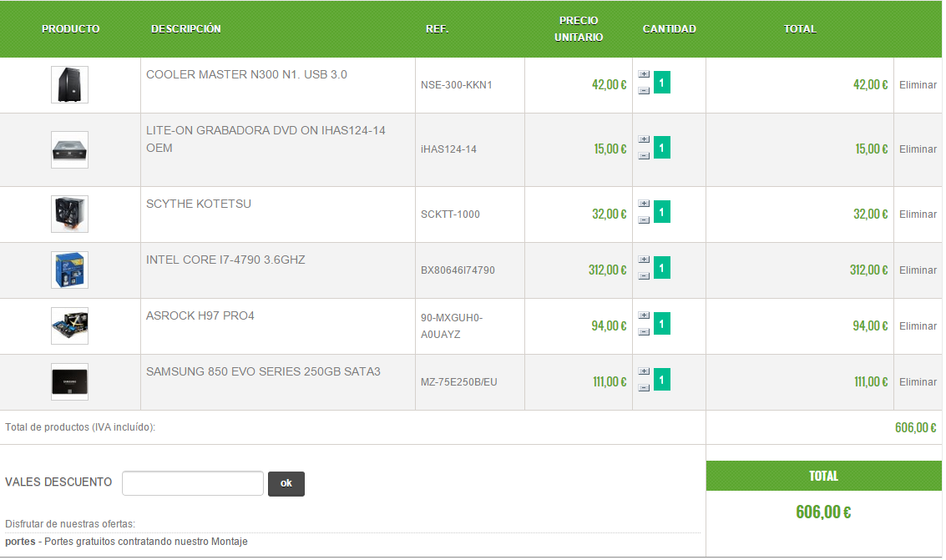
Task: Click the quantity box for Samsung 850 EVO
Action: pyautogui.click(x=662, y=380)
